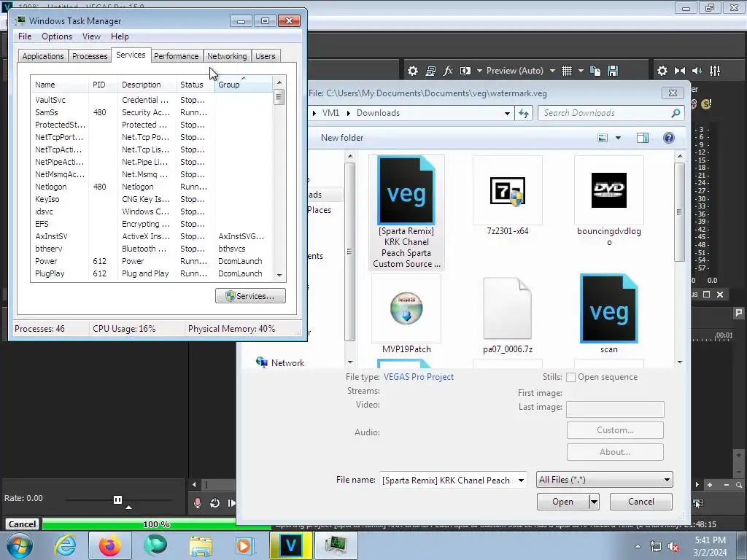
Task: Click the Open button split arrow
Action: click(594, 502)
